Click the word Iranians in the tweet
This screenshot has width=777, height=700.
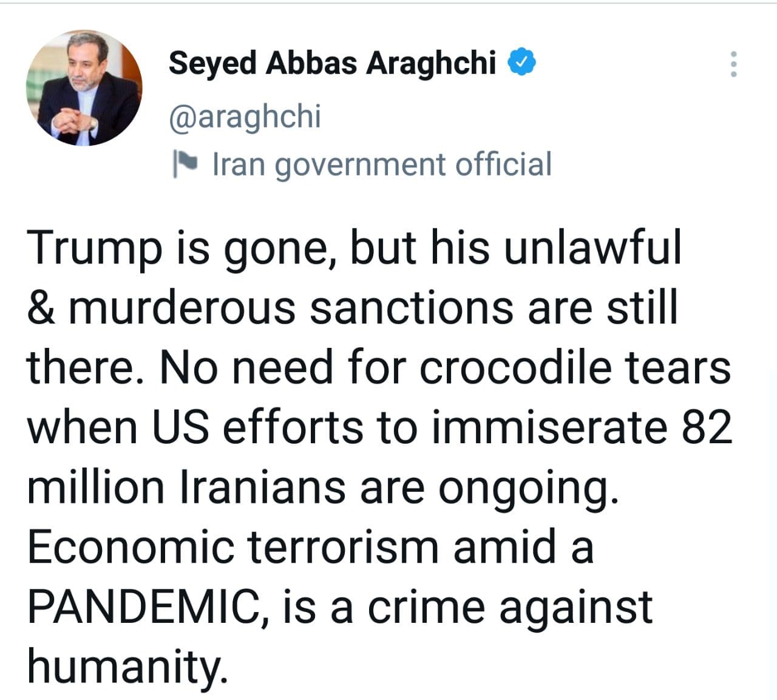pyautogui.click(x=263, y=487)
